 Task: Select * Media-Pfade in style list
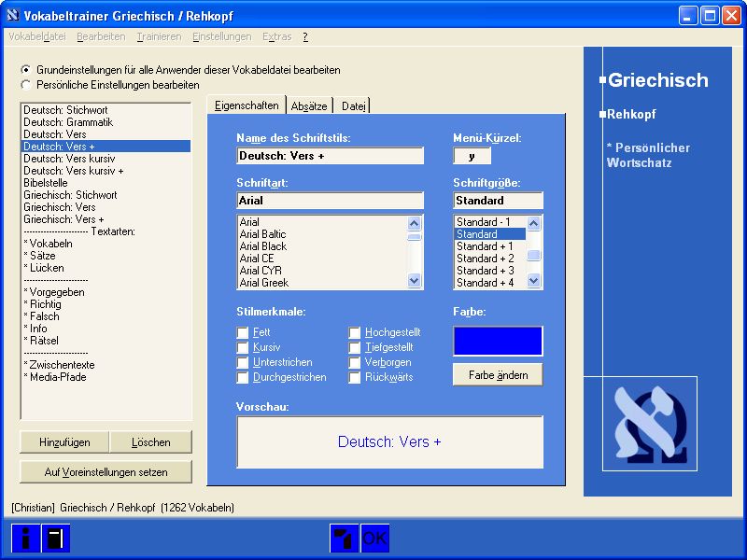tap(106, 377)
